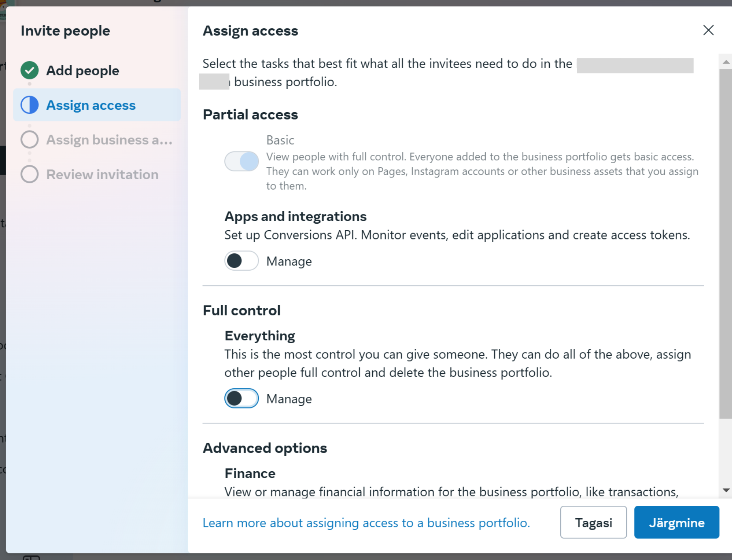
Task: Open the Learn more about assigning access link
Action: click(x=366, y=523)
